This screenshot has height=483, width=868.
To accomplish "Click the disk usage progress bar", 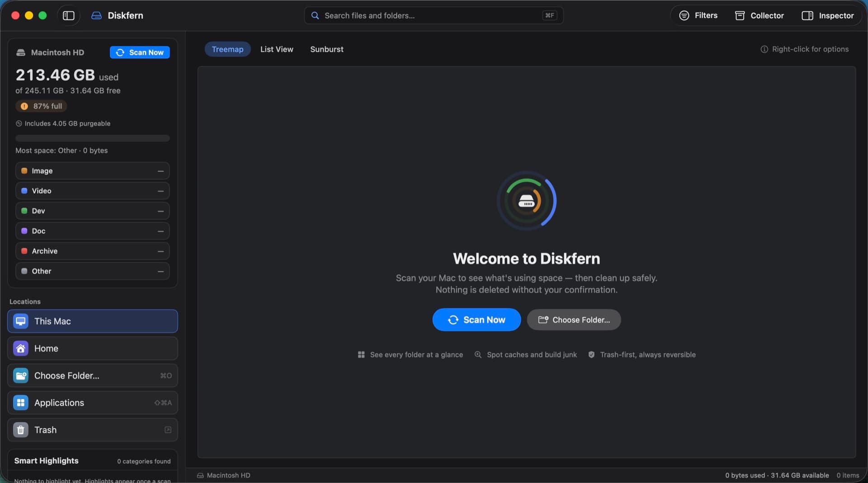I will click(93, 138).
